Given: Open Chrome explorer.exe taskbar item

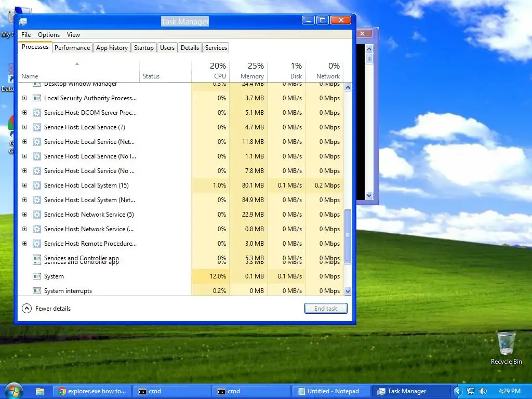Looking at the screenshot, I should coord(91,391).
